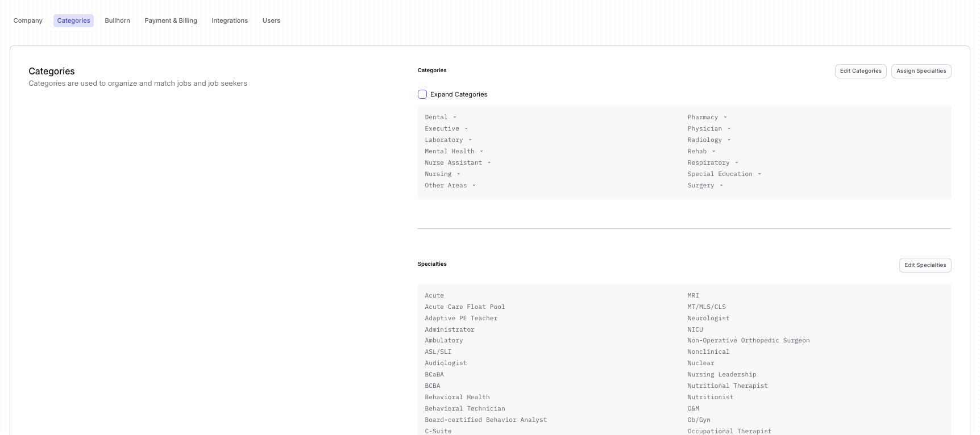Open the Integrations tab
This screenshot has height=435, width=980.
[x=230, y=20]
